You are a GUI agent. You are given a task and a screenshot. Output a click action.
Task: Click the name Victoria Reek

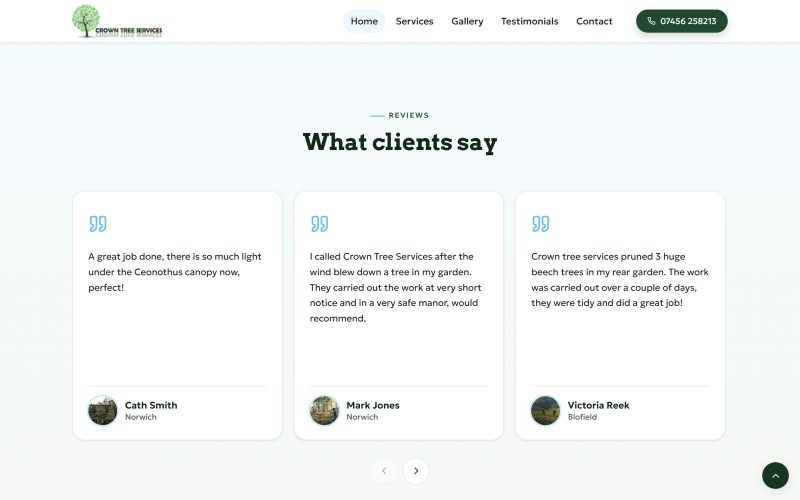[598, 405]
